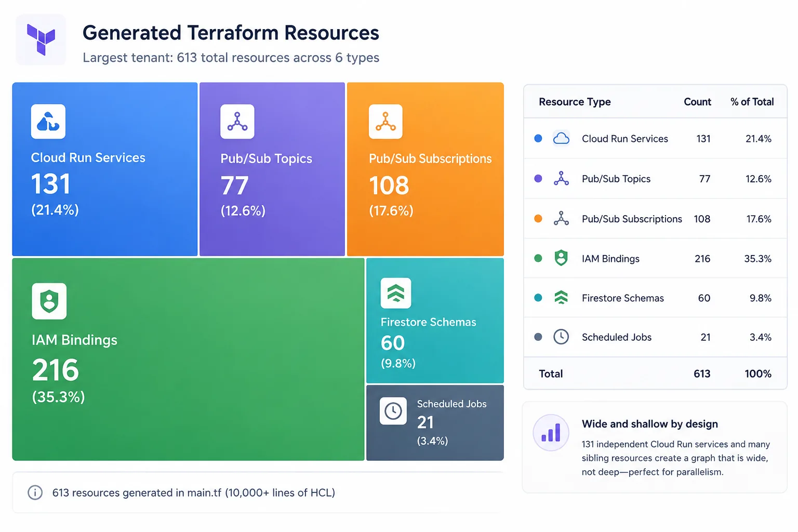Click the insight paragraph about parallelism
798x532 pixels.
click(x=676, y=458)
